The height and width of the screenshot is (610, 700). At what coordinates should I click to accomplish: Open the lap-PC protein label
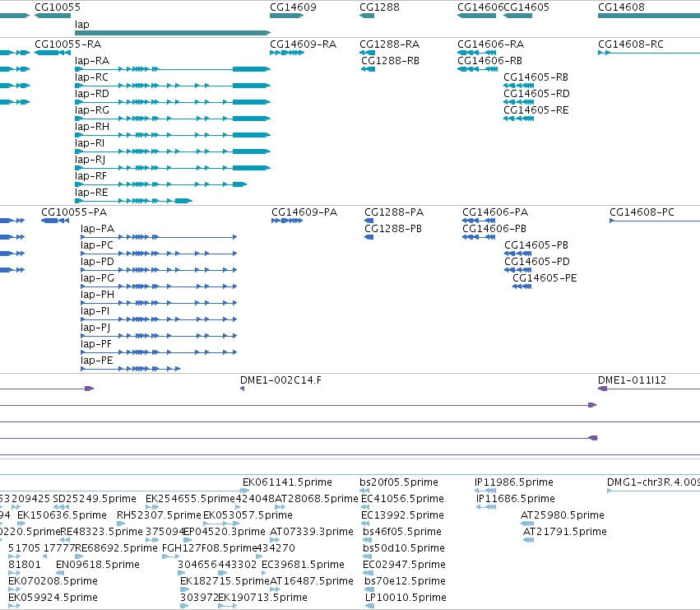click(x=97, y=245)
